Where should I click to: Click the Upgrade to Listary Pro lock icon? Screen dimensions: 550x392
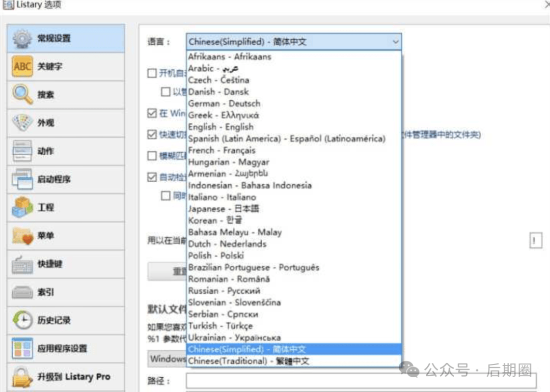22,377
